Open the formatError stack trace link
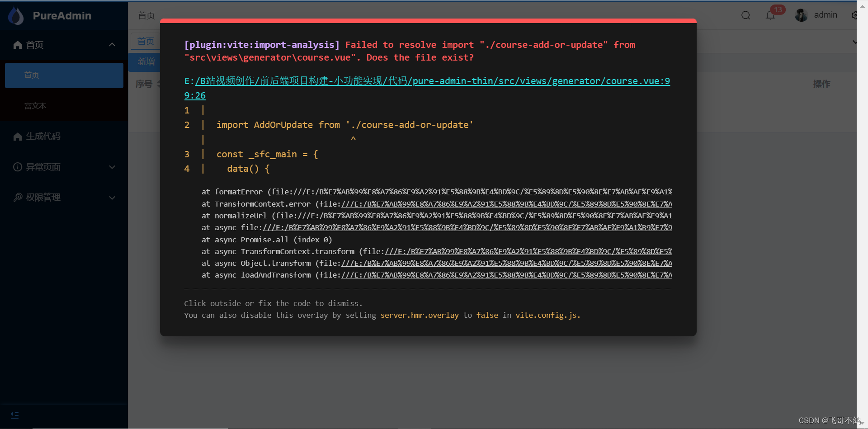The width and height of the screenshot is (868, 429). click(x=483, y=192)
